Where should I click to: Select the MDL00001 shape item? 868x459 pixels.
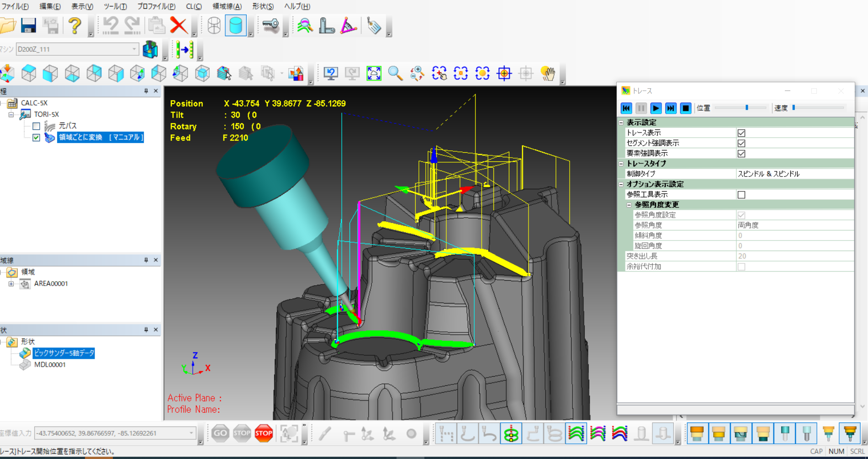[x=50, y=365]
